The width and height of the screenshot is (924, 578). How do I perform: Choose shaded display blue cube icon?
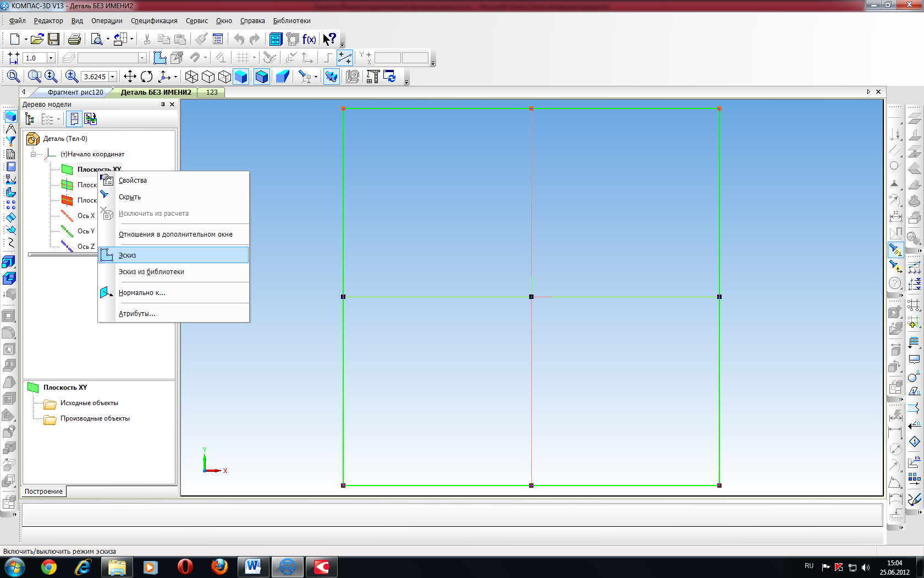point(241,77)
